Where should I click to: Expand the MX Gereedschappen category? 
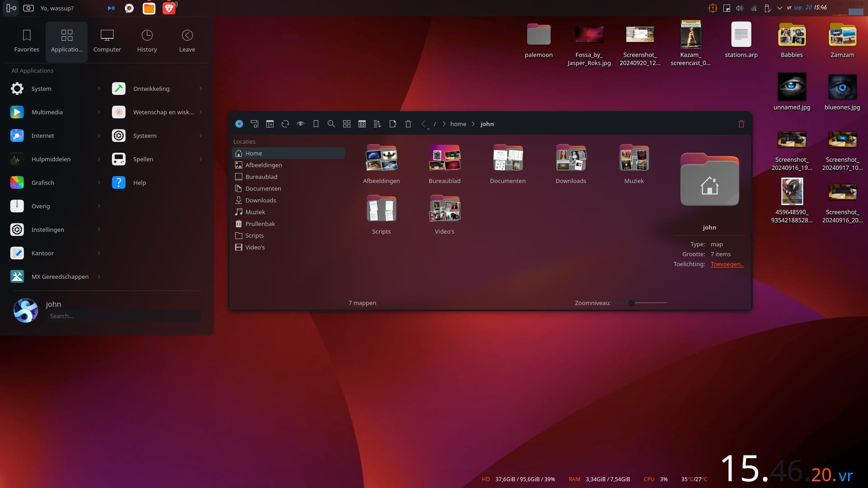[55, 277]
